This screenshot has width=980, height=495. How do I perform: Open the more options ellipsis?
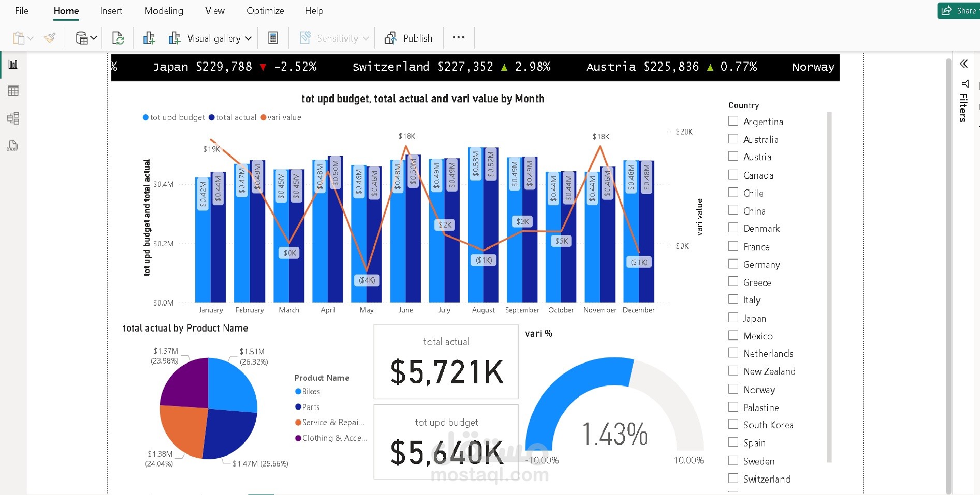[x=459, y=37]
